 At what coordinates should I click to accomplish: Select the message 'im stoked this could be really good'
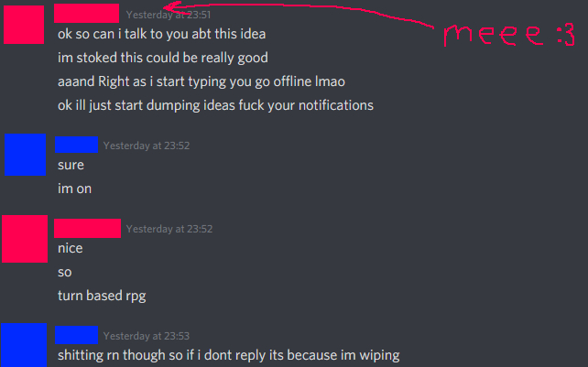pos(163,58)
